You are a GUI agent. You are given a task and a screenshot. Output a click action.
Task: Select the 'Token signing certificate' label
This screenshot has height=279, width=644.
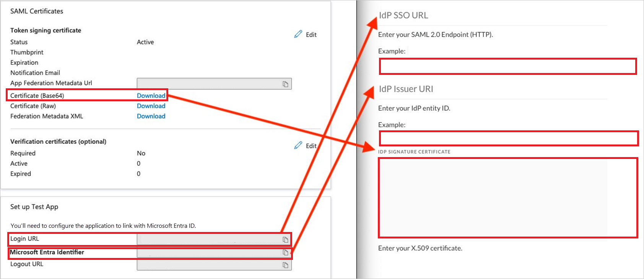pos(46,30)
